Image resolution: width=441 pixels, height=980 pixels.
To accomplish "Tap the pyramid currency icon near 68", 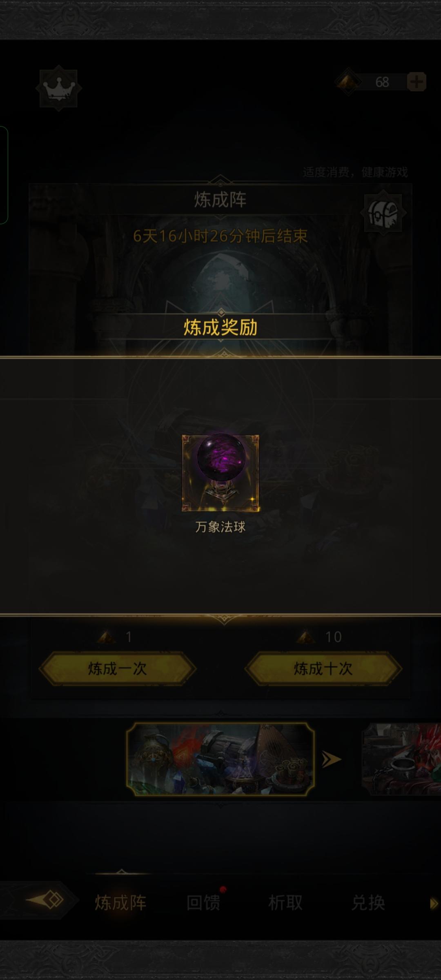I will (x=348, y=82).
